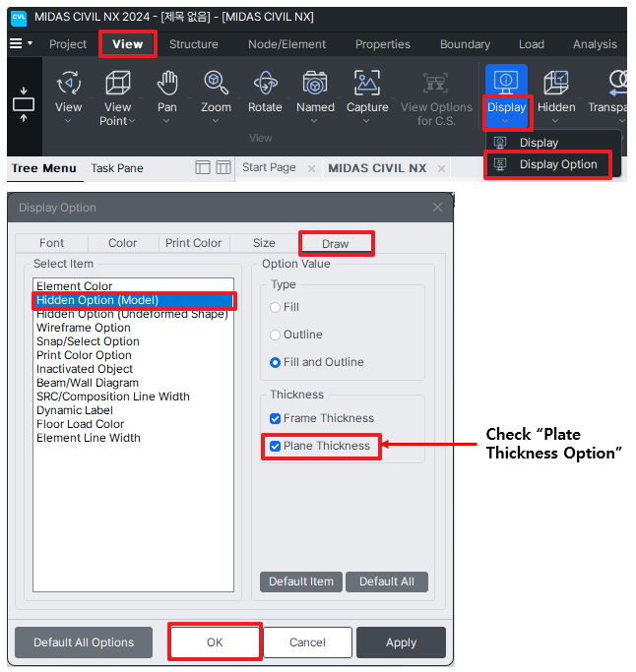Switch to the Tree Menu tab
The width and height of the screenshot is (636, 672).
point(43,168)
